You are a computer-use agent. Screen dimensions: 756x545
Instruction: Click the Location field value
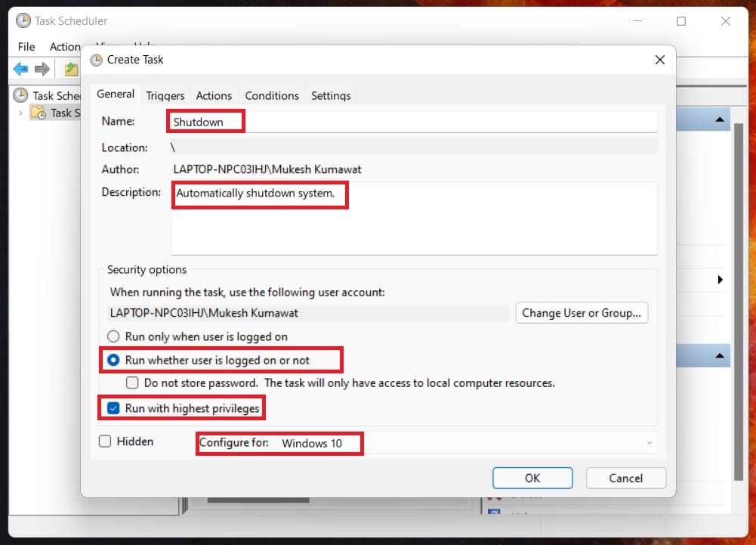[414, 147]
